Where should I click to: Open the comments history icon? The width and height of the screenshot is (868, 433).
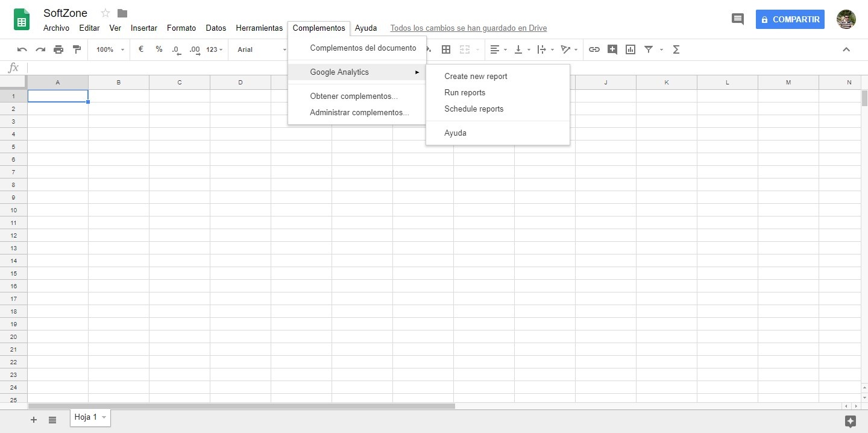(738, 19)
